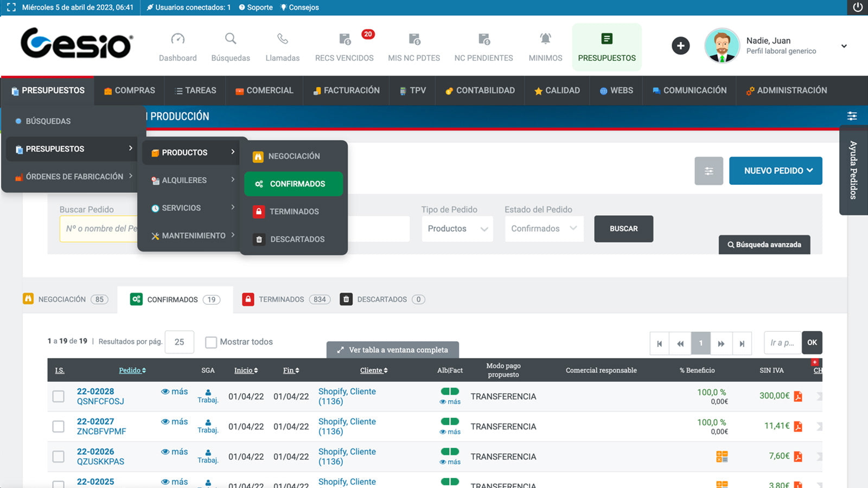The width and height of the screenshot is (868, 488).
Task: Open PDF icon for order 22-02027
Action: [x=798, y=426]
